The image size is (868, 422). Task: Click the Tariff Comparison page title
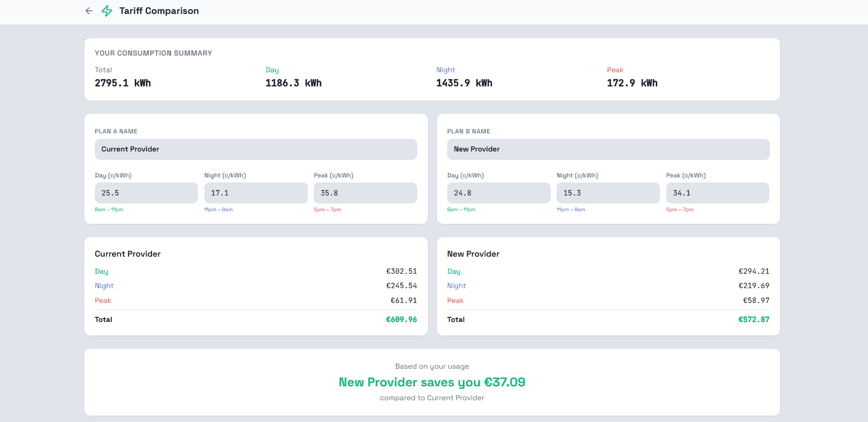coord(159,11)
